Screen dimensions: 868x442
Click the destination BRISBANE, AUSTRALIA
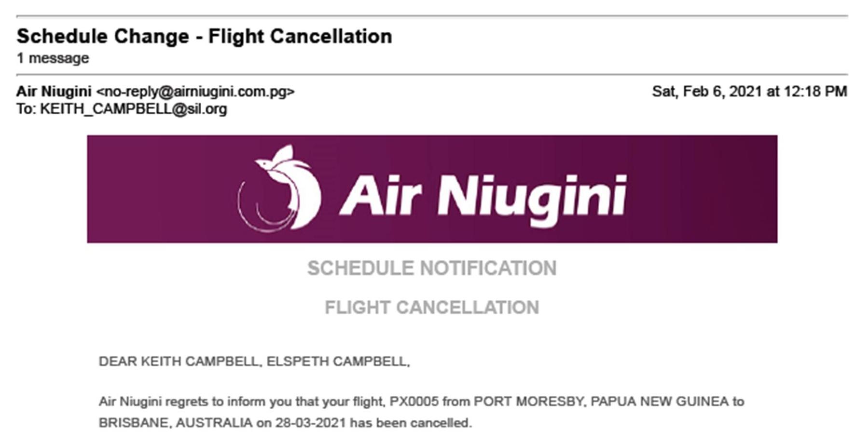(176, 423)
